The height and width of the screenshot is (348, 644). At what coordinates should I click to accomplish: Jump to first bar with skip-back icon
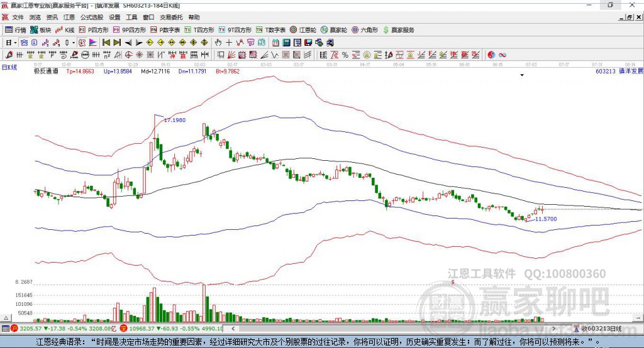tap(106, 43)
